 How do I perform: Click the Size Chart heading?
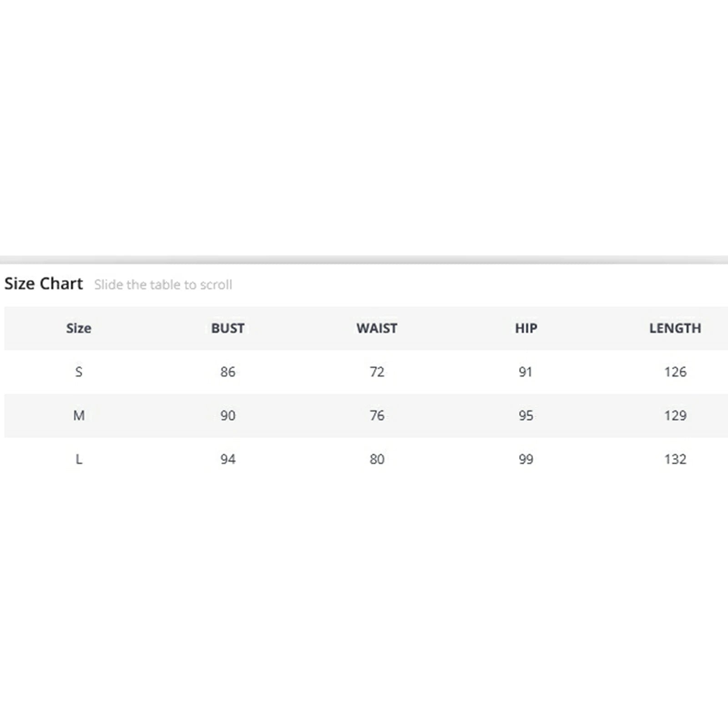coord(44,283)
